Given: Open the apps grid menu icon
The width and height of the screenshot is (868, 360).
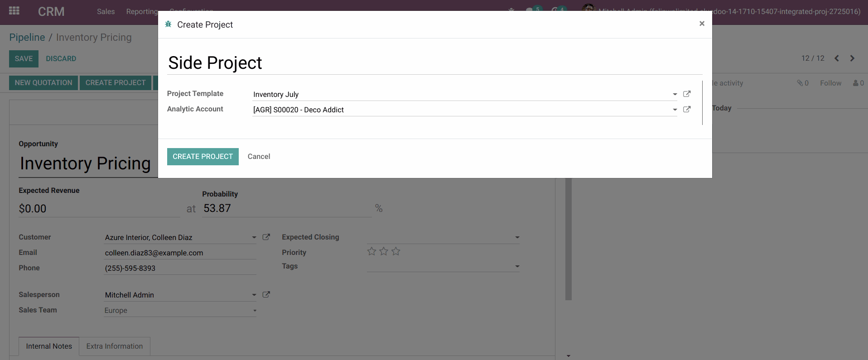Looking at the screenshot, I should (14, 10).
